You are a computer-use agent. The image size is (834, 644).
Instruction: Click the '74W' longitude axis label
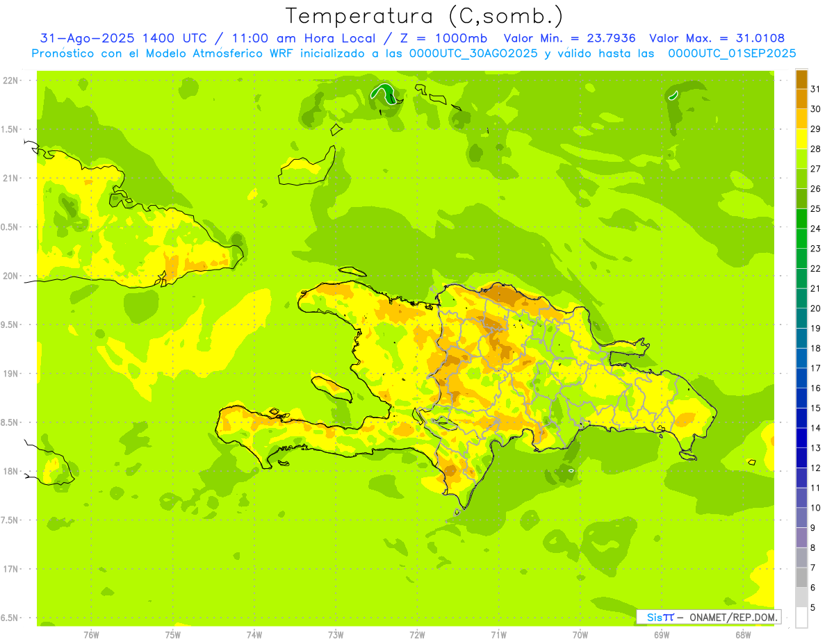click(254, 635)
